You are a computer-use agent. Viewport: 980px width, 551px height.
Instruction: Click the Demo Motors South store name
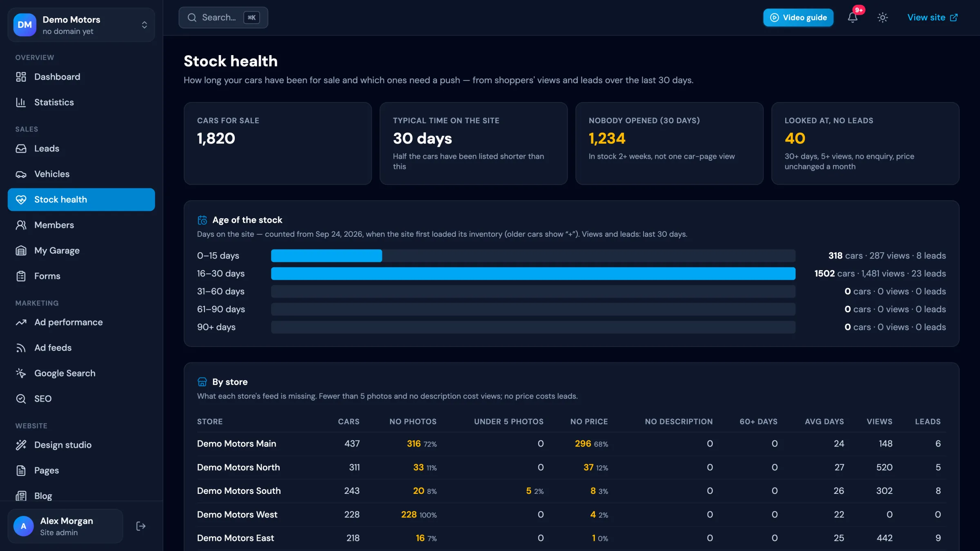pyautogui.click(x=239, y=491)
